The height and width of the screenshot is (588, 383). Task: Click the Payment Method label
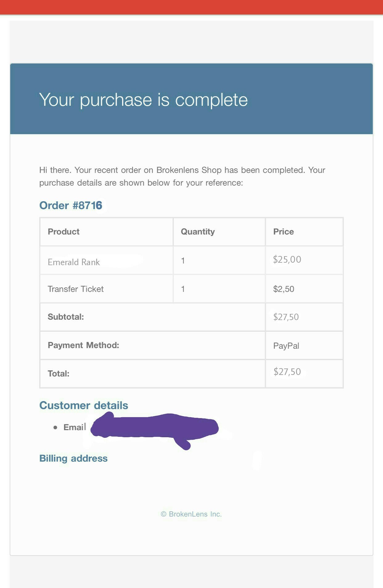(83, 345)
